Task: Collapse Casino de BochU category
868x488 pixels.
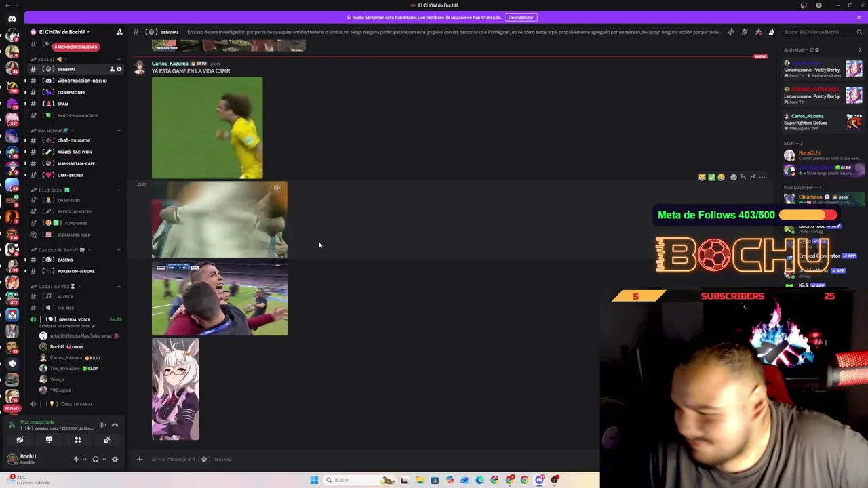Action: 61,249
